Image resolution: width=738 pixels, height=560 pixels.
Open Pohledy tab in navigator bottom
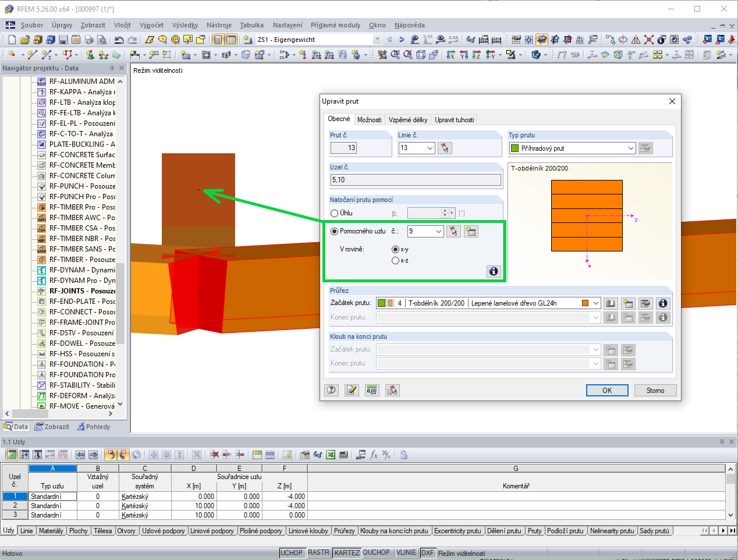(x=93, y=427)
